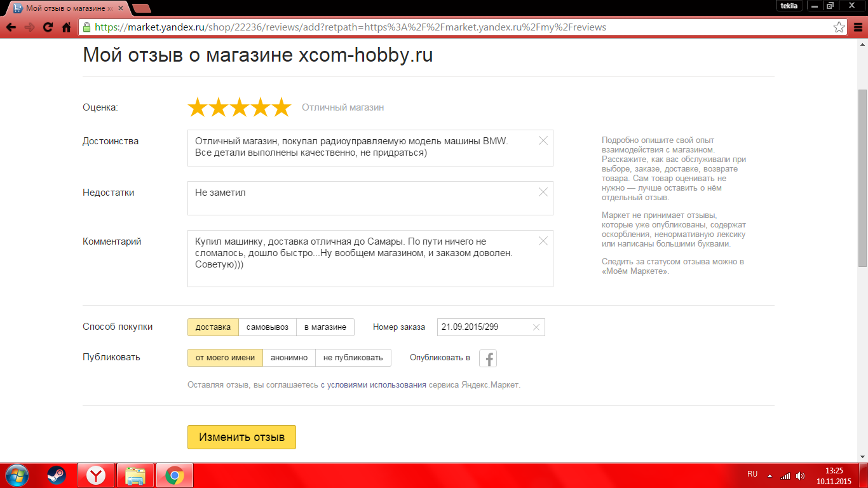Click the secure padlock icon in address bar
The width and height of the screenshot is (868, 488).
point(87,27)
